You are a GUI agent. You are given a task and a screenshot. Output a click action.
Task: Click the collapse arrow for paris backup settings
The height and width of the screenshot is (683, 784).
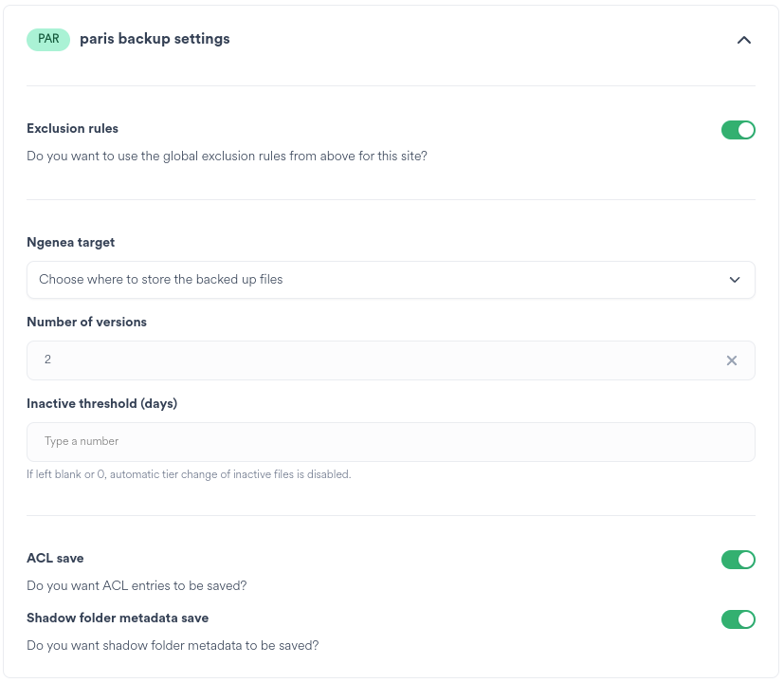coord(745,40)
